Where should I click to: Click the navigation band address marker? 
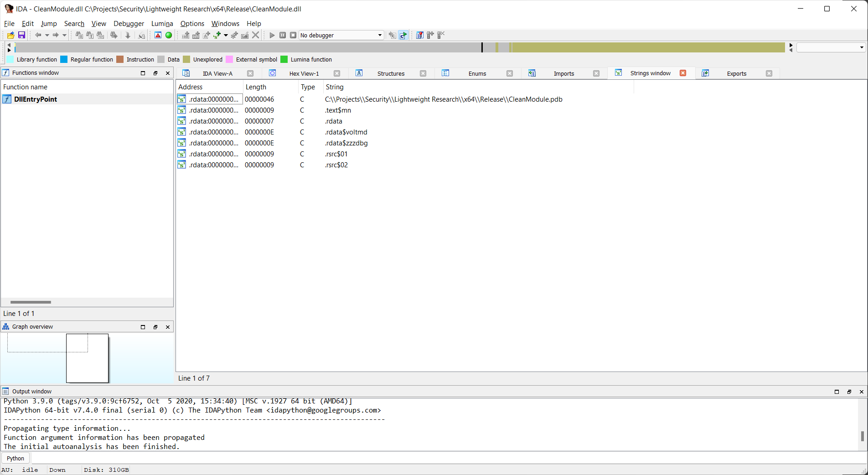482,47
